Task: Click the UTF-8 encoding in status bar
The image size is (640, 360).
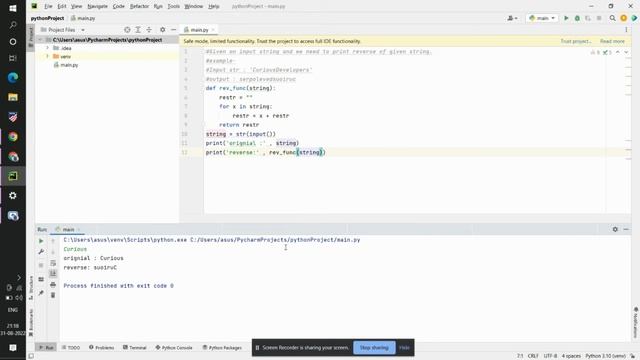Action: (550, 356)
